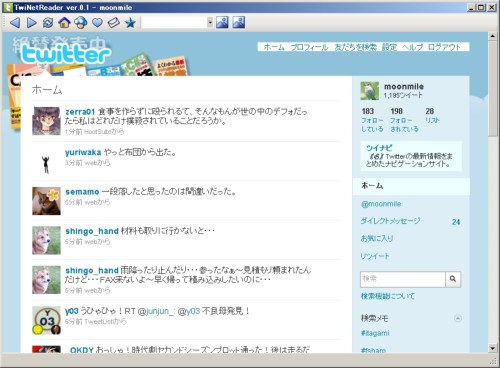Image resolution: width=500 pixels, height=368 pixels.
Task: Go back with the left arrow icon
Action: [14, 23]
